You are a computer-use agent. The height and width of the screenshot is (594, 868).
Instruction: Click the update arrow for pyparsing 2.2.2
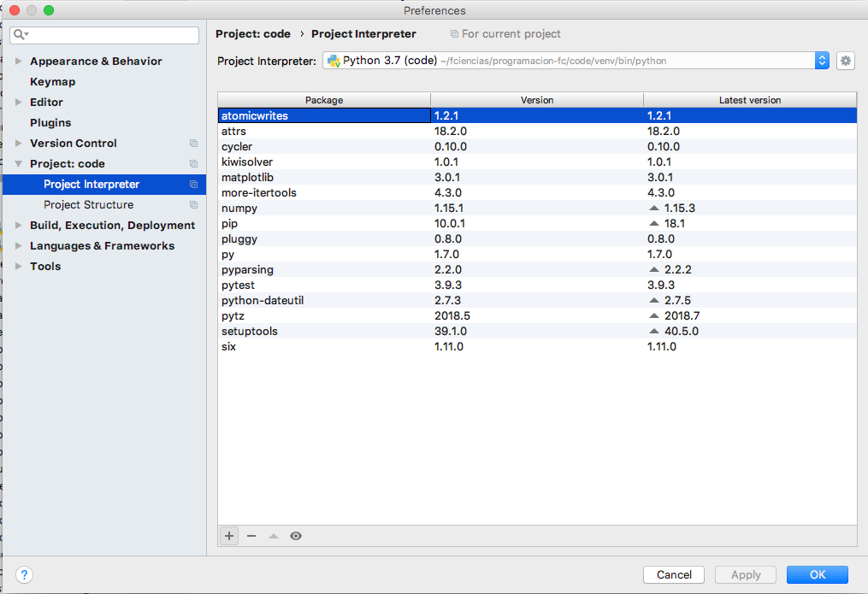(x=653, y=269)
